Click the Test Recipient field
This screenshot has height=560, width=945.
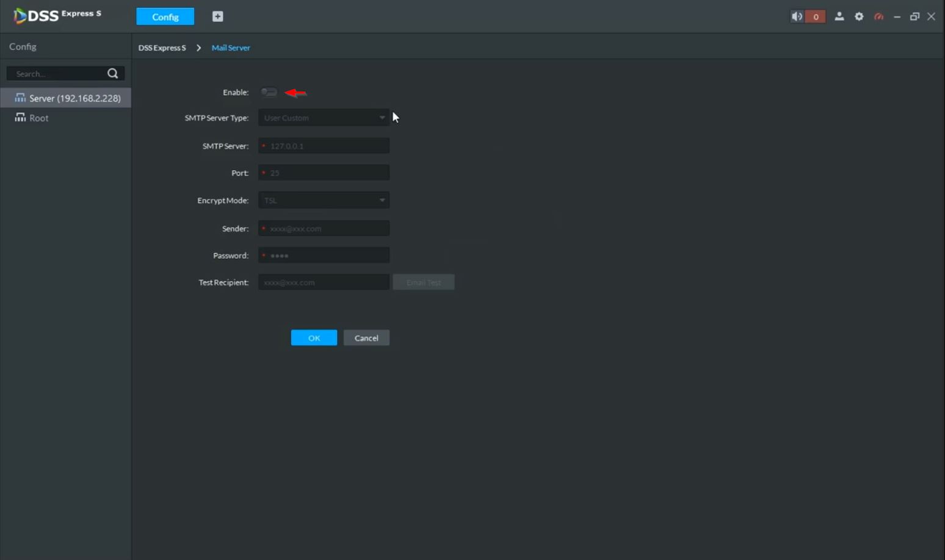click(x=324, y=282)
